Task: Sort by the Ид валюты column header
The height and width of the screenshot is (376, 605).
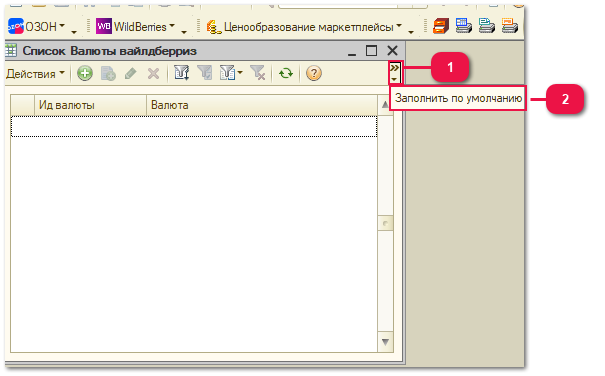Action: [90, 105]
